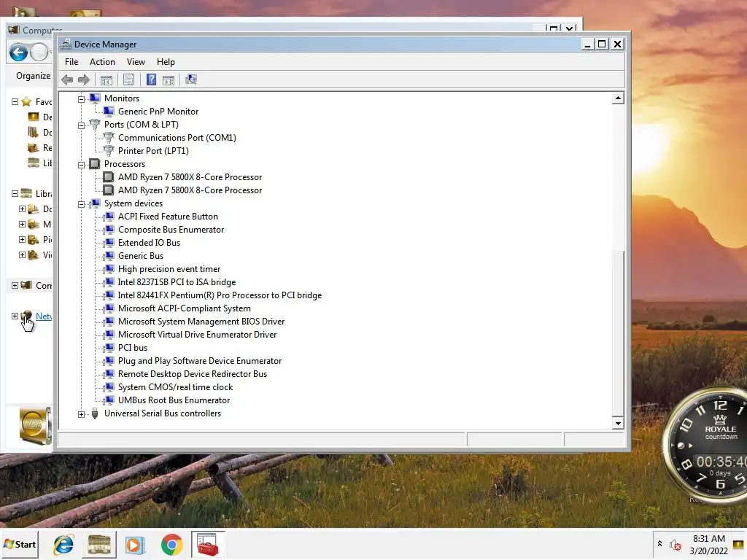Select UMBus Root Bus Enumerator
Image resolution: width=747 pixels, height=560 pixels.
coord(174,400)
